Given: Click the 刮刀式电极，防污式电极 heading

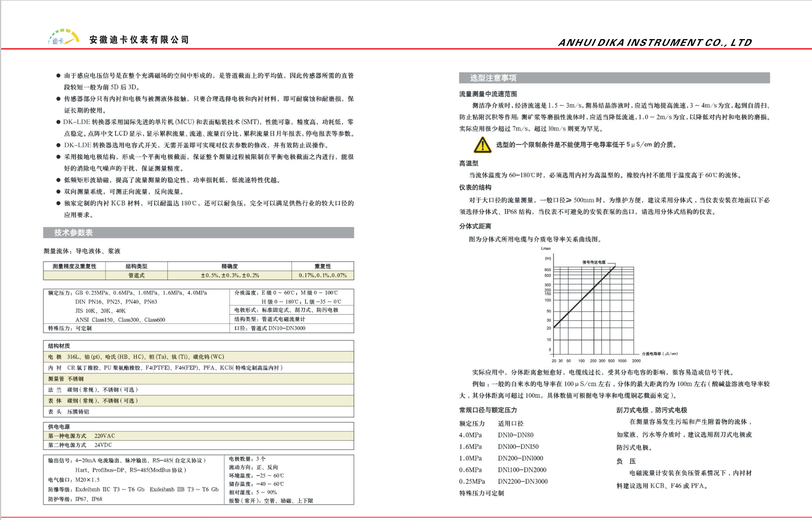Looking at the screenshot, I should (x=652, y=410).
